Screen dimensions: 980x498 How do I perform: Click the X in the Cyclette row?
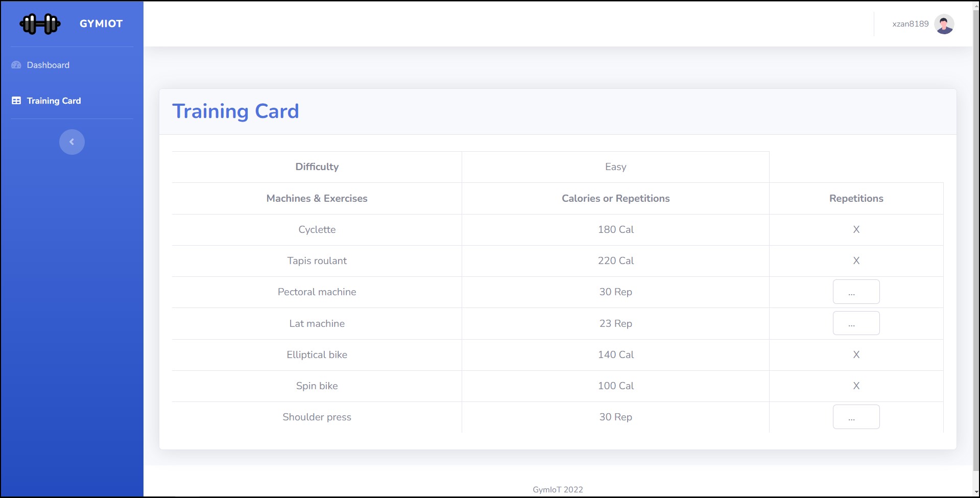point(856,229)
